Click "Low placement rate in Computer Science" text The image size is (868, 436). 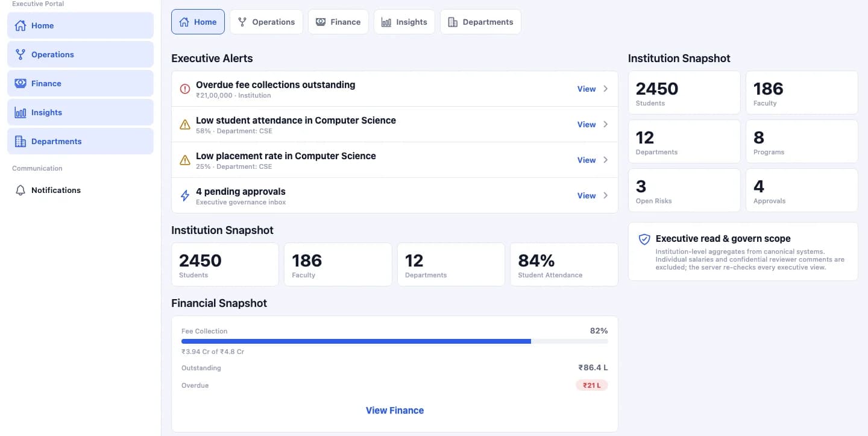pyautogui.click(x=286, y=156)
